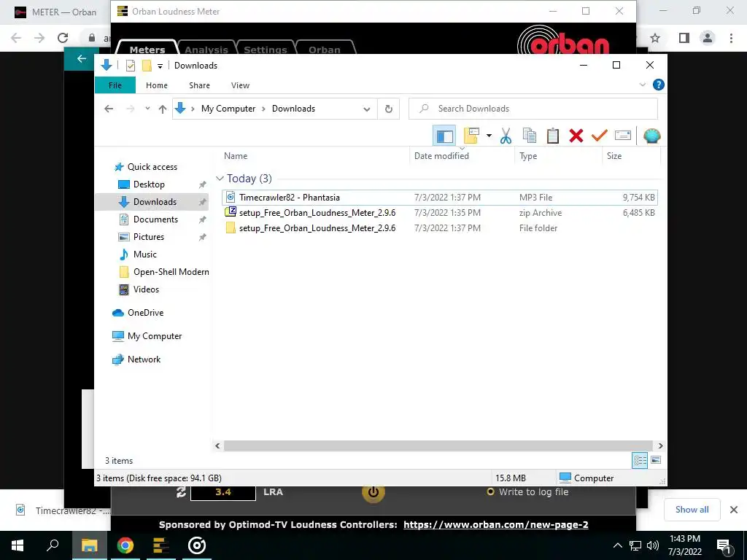Open Pictures in the navigation pane
747x560 pixels.
click(x=149, y=237)
